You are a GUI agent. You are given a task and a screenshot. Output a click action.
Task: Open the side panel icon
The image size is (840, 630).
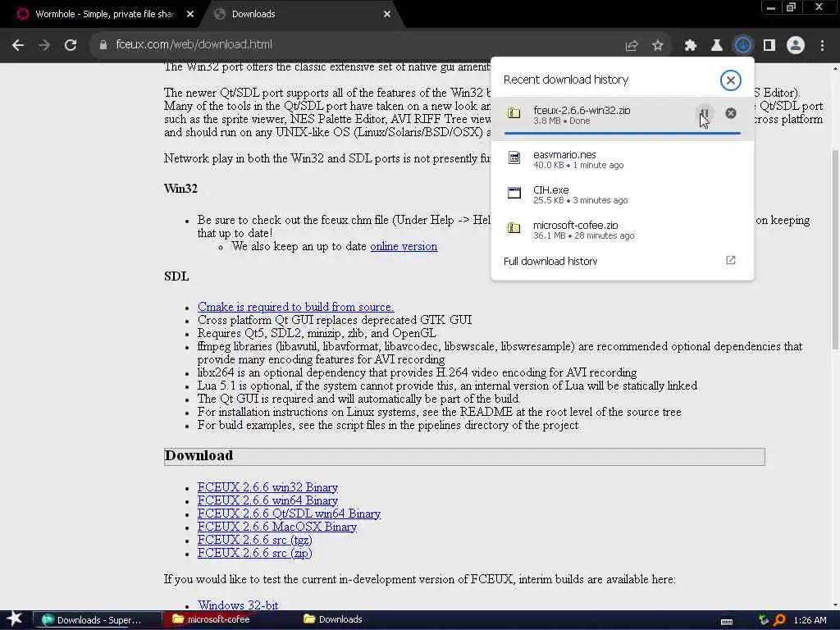(x=769, y=46)
